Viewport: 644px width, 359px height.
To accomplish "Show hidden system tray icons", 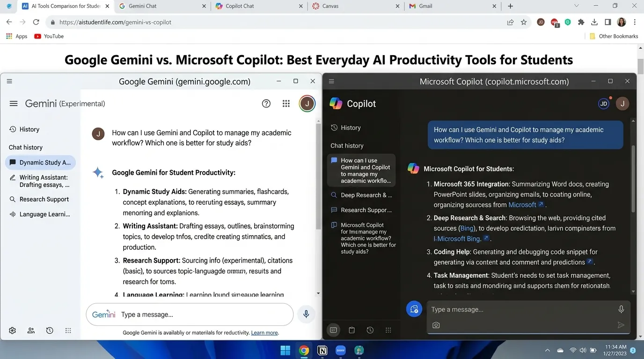I will [x=548, y=350].
